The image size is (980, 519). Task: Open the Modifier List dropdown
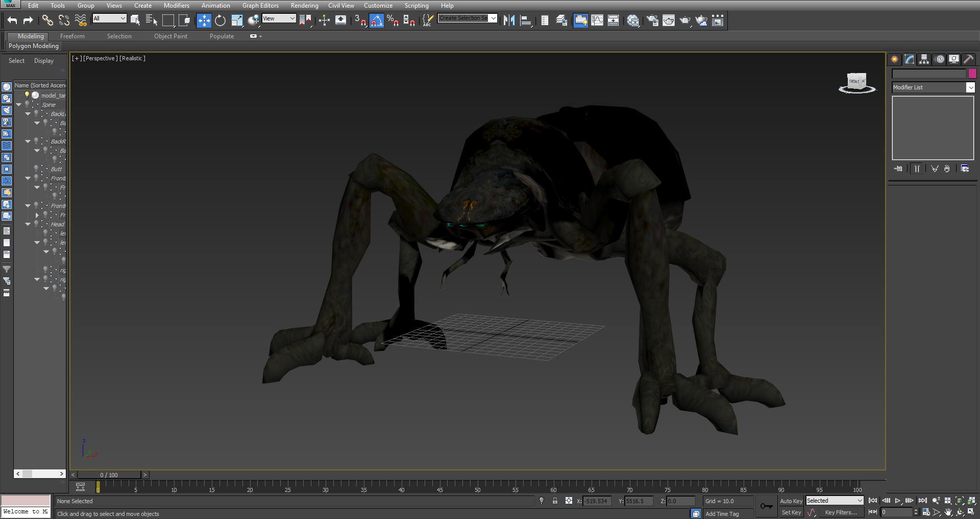click(934, 87)
